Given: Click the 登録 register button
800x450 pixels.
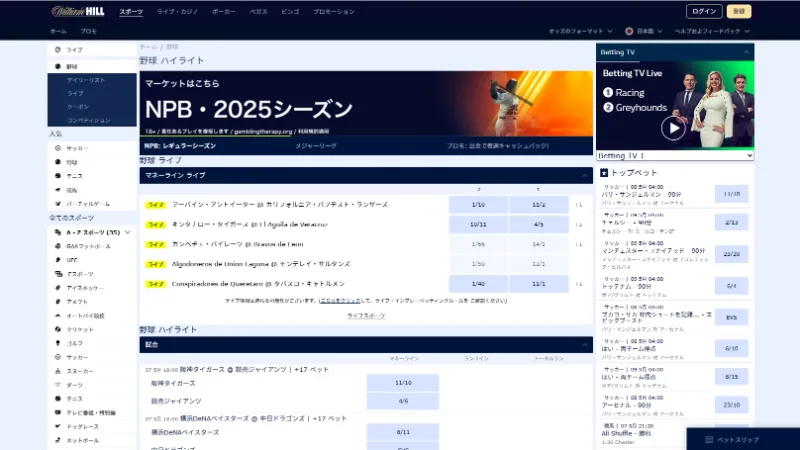Looking at the screenshot, I should click(x=739, y=11).
